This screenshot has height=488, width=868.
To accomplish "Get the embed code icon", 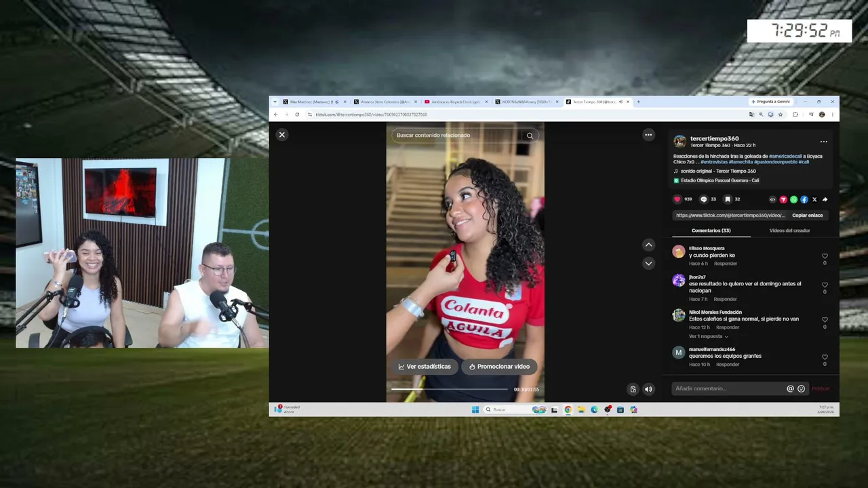I will click(x=772, y=199).
